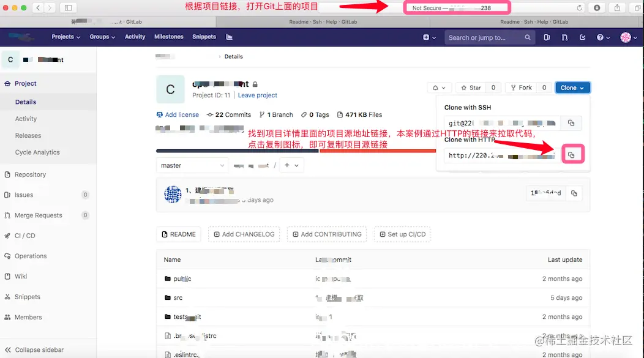The height and width of the screenshot is (358, 644).
Task: Click Safari share icon
Action: click(617, 7)
